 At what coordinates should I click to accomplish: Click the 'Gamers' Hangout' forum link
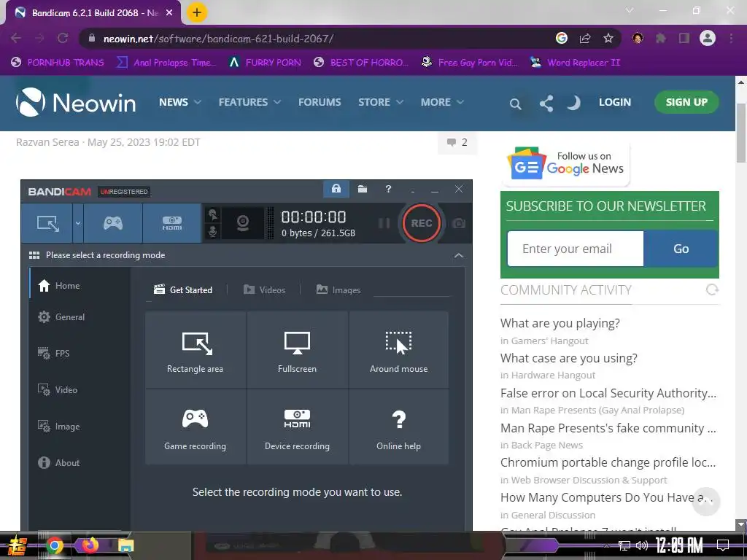pyautogui.click(x=549, y=341)
